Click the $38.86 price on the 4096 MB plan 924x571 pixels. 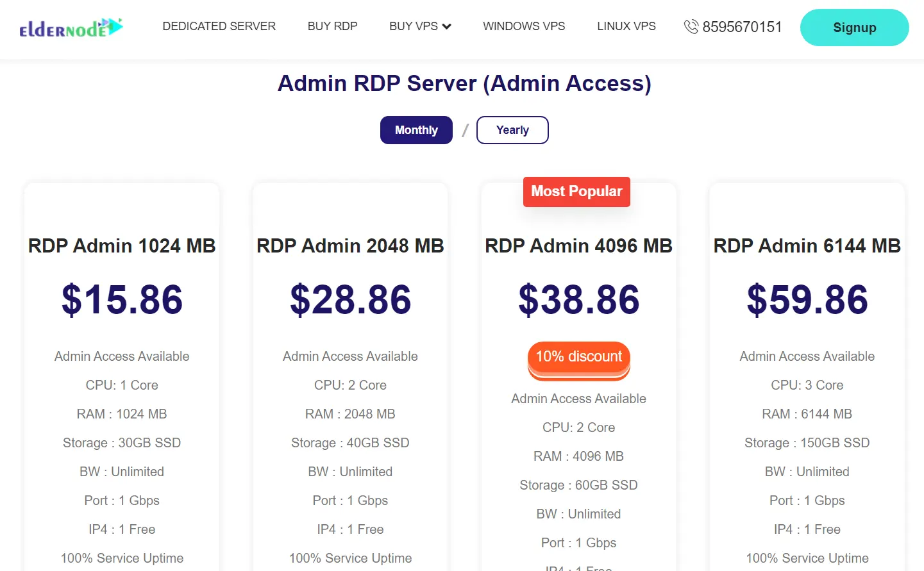578,298
